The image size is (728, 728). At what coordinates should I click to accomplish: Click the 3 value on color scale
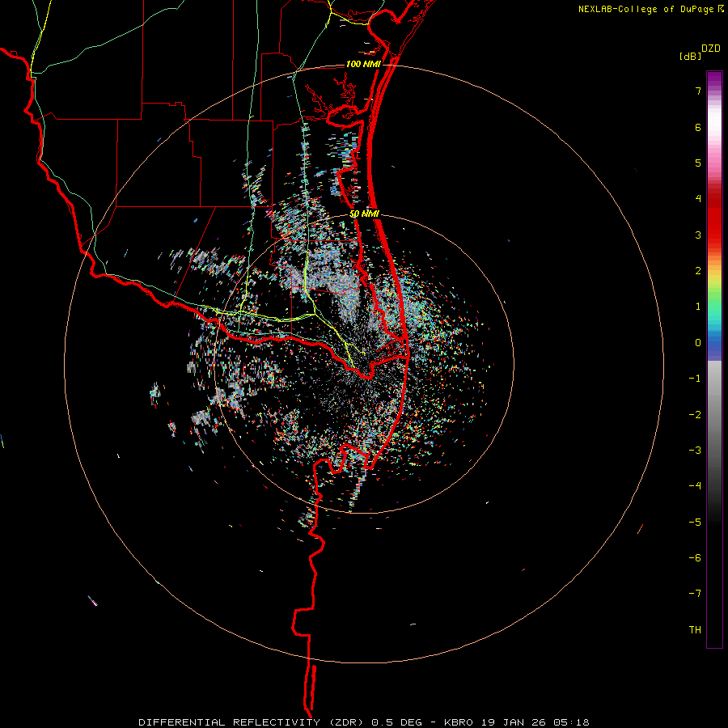pos(698,235)
